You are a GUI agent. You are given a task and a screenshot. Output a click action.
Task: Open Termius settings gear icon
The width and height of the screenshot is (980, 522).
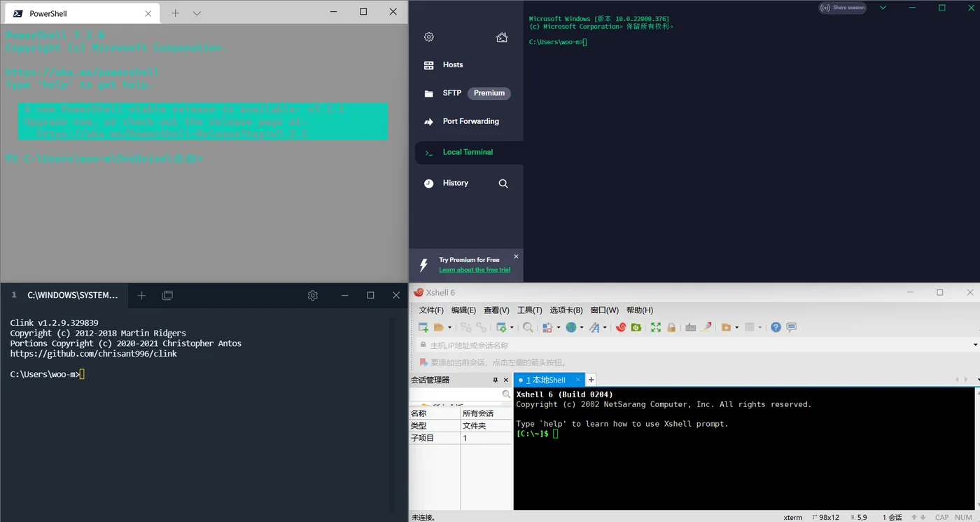(429, 37)
